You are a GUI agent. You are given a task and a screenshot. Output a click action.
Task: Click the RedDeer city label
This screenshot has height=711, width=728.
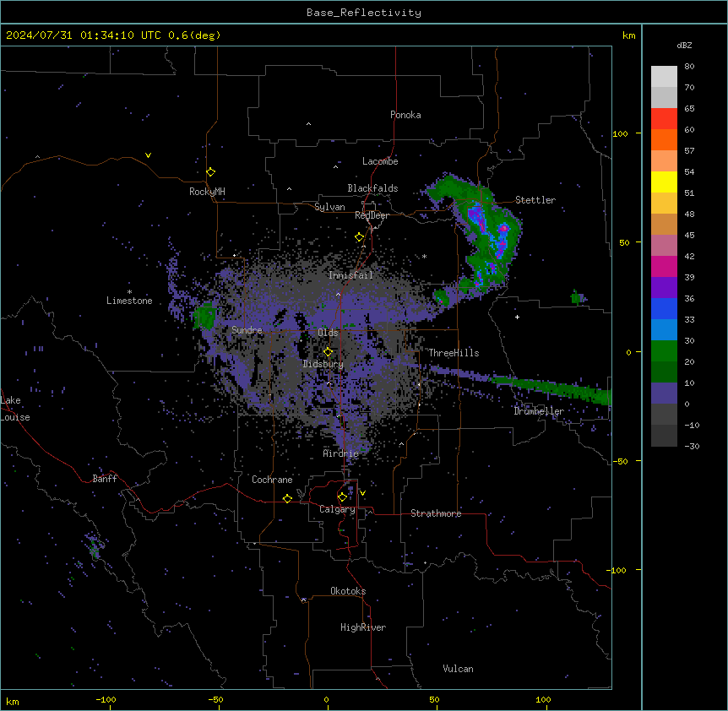pyautogui.click(x=372, y=215)
